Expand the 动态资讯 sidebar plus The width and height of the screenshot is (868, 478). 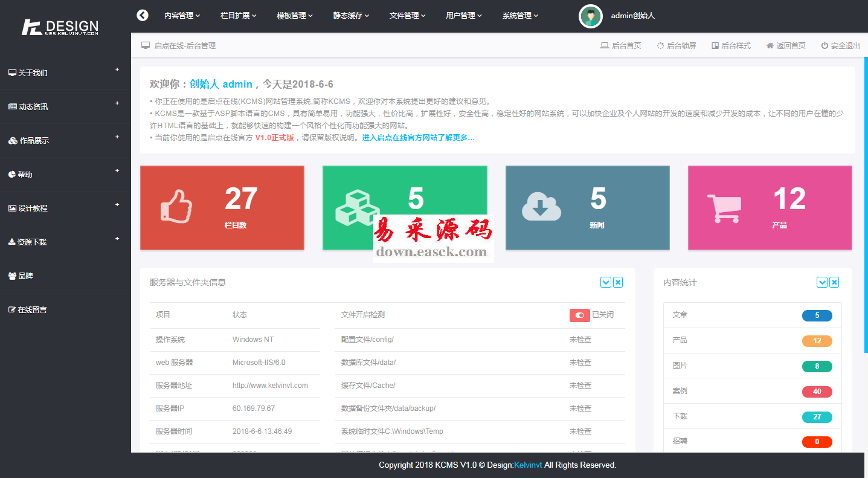click(117, 103)
